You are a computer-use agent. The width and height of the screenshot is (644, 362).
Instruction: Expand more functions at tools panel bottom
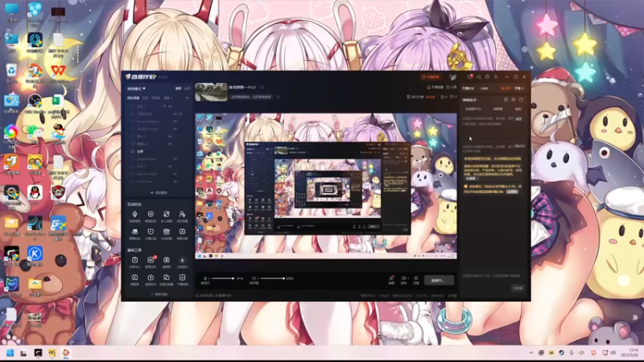point(159,294)
